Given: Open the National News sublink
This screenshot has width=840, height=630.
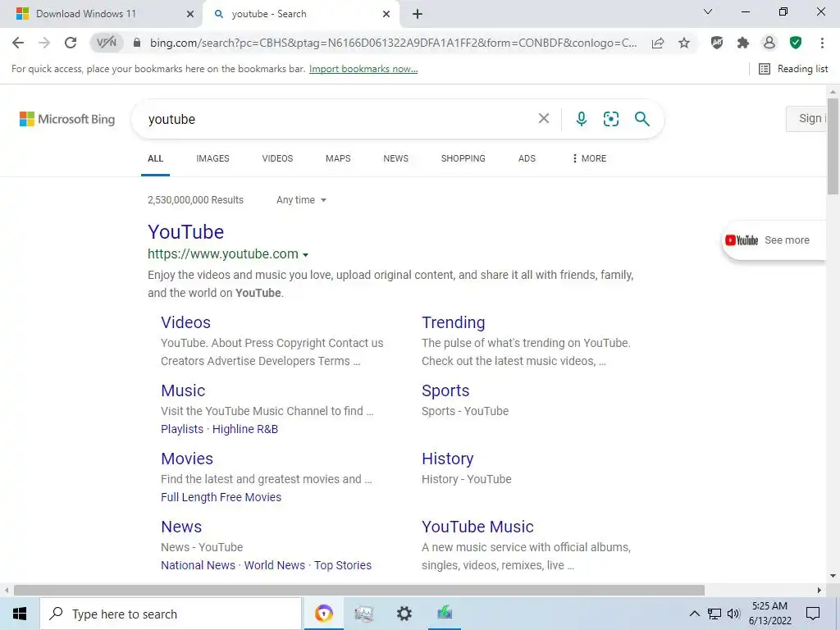Looking at the screenshot, I should click(x=198, y=565).
